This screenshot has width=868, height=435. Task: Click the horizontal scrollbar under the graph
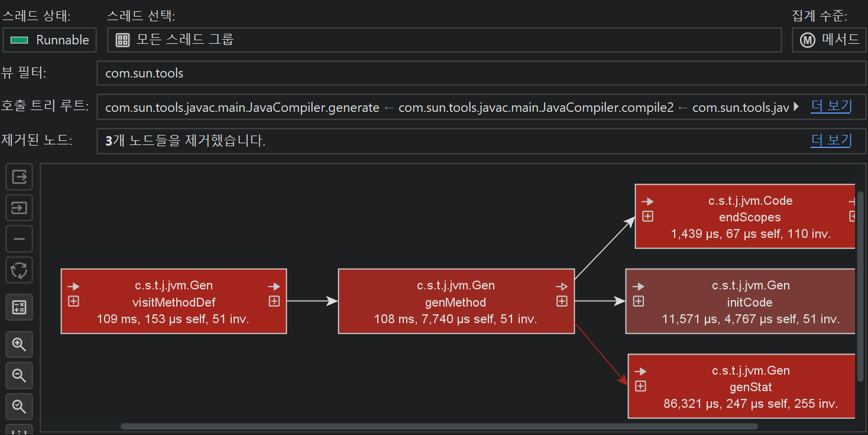[439, 426]
